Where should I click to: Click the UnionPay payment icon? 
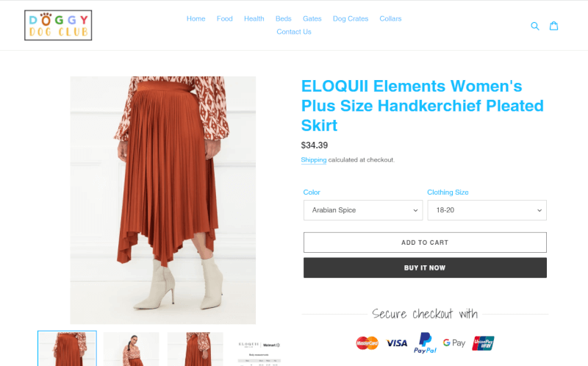[483, 343]
